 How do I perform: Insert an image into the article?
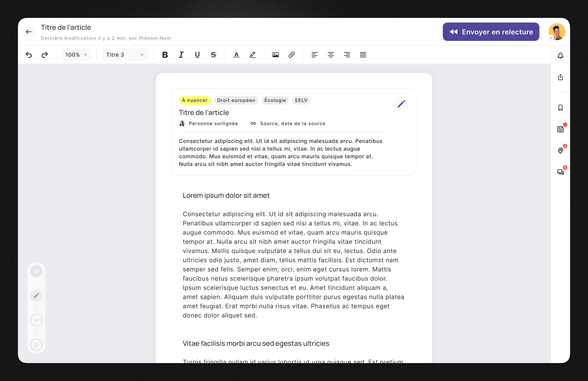(275, 55)
